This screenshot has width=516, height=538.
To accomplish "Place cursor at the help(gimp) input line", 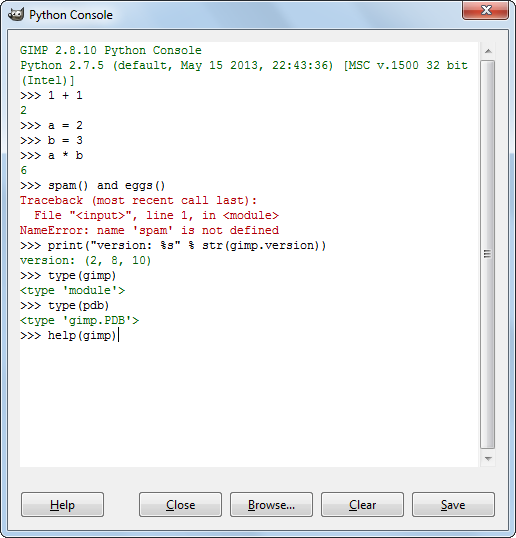I will point(70,335).
